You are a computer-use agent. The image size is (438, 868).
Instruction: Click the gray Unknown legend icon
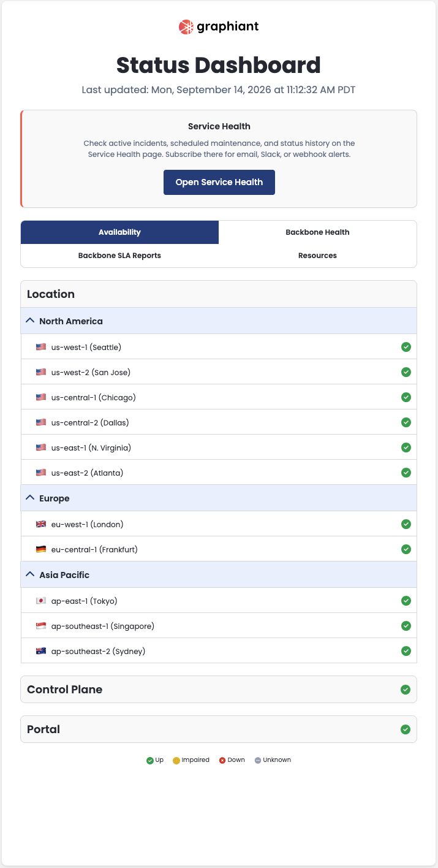(x=258, y=761)
